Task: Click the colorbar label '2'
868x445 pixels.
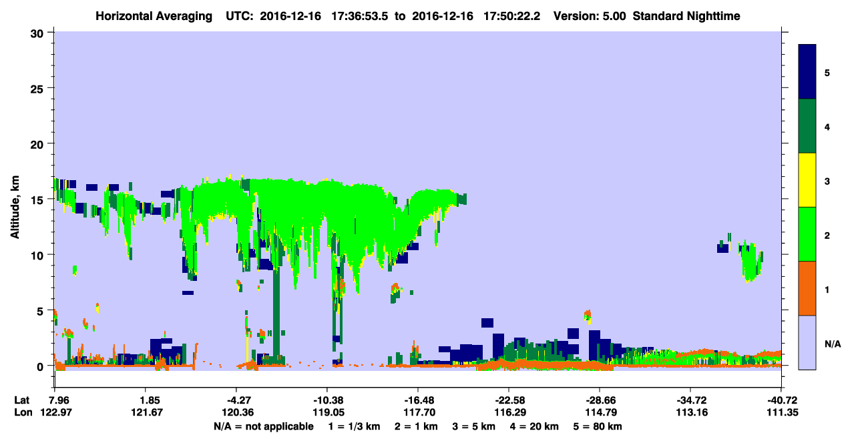Action: click(827, 236)
